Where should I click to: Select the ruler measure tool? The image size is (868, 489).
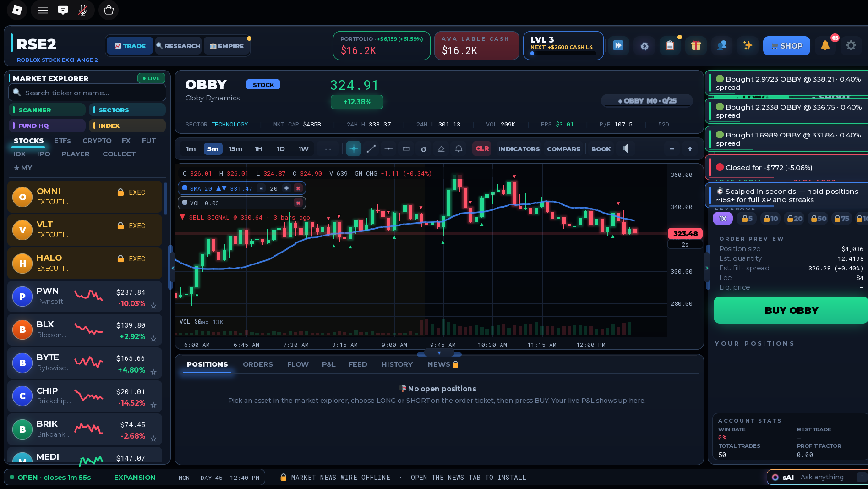[406, 149]
